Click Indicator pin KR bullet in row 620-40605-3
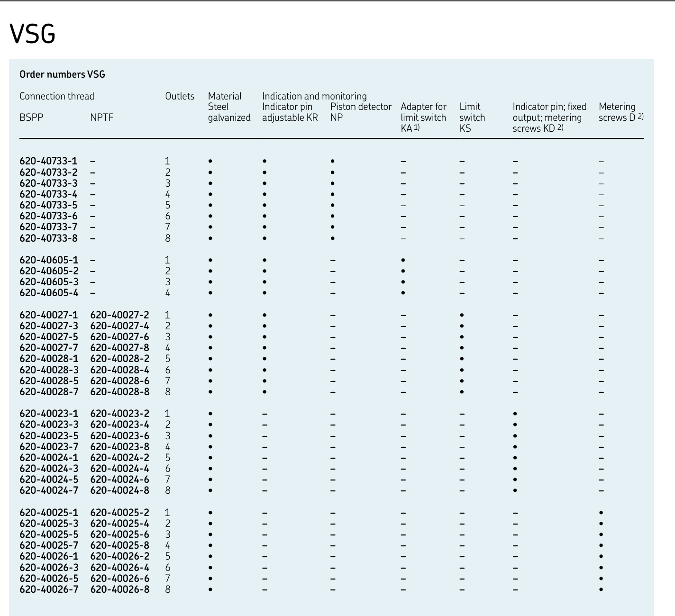Image resolution: width=675 pixels, height=616 pixels. [265, 282]
